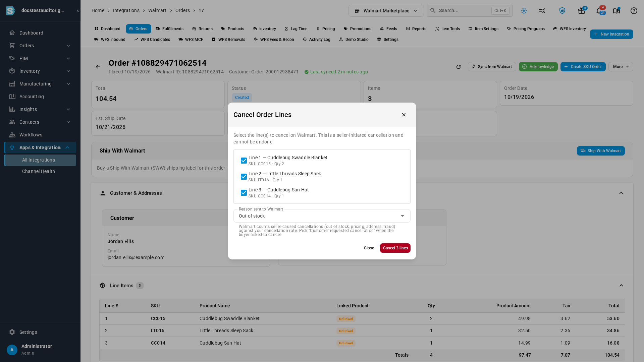Click New Integration button
Screen dimensions: 644x362
(x=611, y=34)
